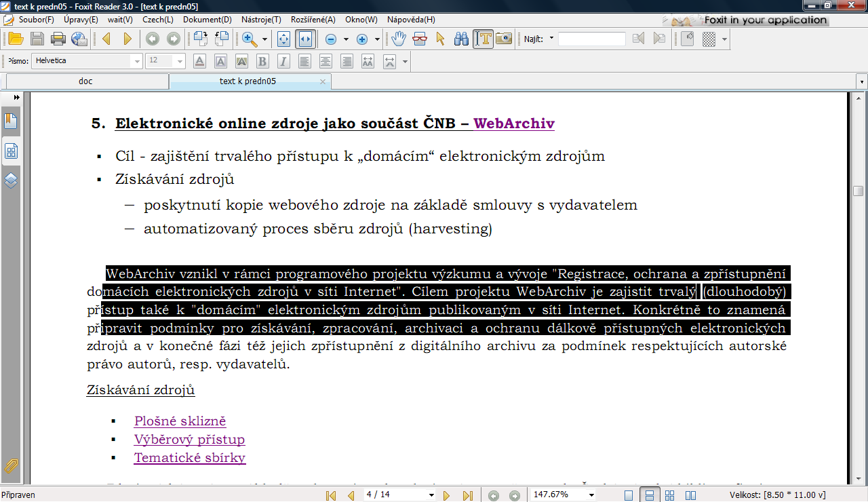Follow the Plošné sklizně link
This screenshot has width=868, height=502.
tap(180, 421)
